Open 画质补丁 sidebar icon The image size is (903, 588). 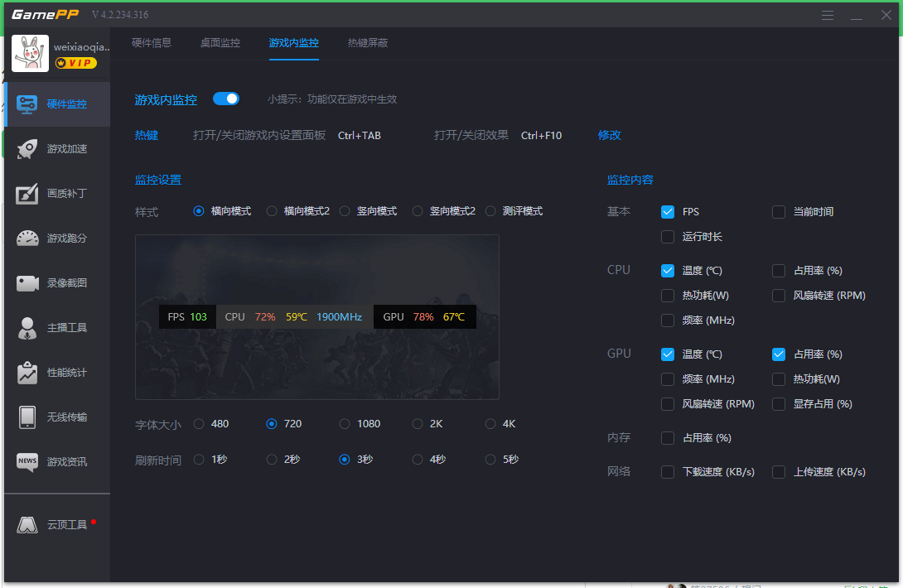pyautogui.click(x=27, y=194)
